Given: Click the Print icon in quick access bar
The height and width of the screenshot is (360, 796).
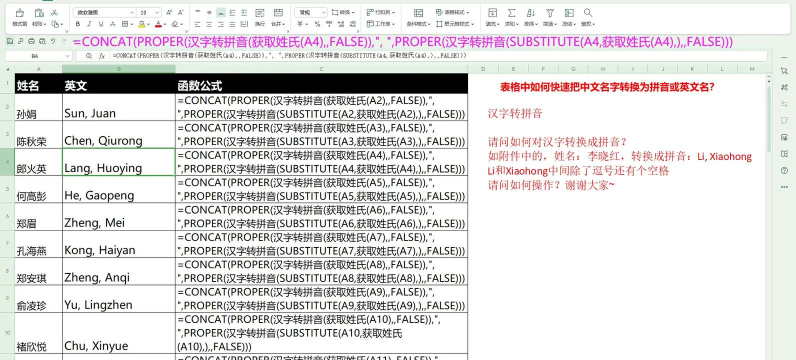Looking at the screenshot, I should [x=31, y=41].
